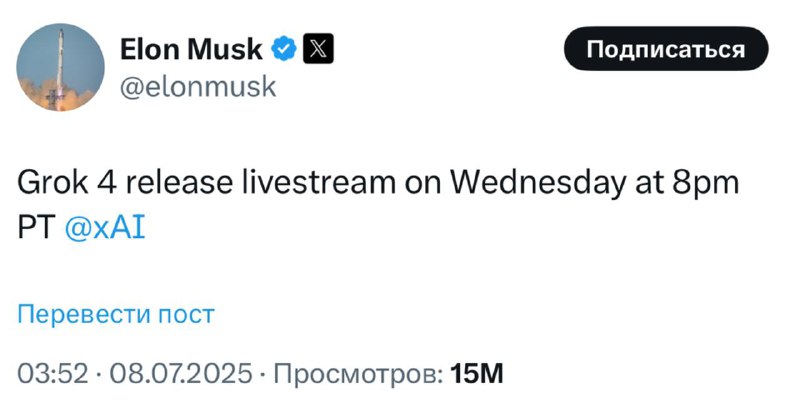Click the word release in the post
Screen dimensions: 800x413
coord(179,183)
